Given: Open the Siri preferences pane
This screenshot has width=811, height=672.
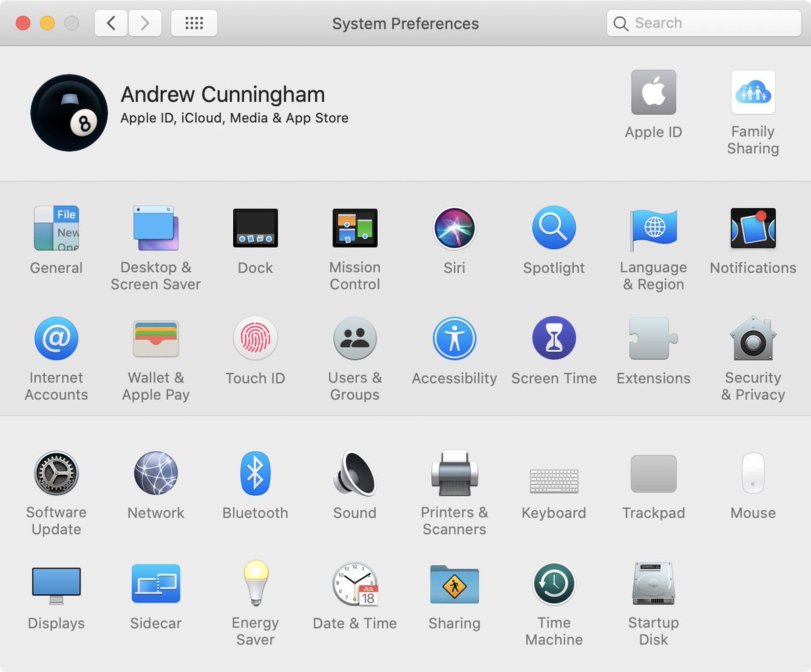Looking at the screenshot, I should coord(454,228).
